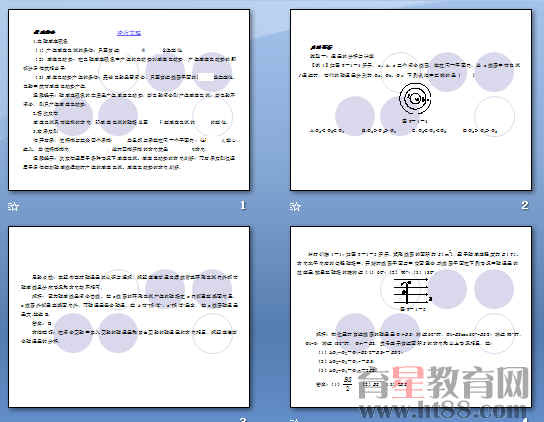This screenshot has width=544, height=422.
Task: Click the concentric circles diagram on slide 2
Action: click(415, 99)
